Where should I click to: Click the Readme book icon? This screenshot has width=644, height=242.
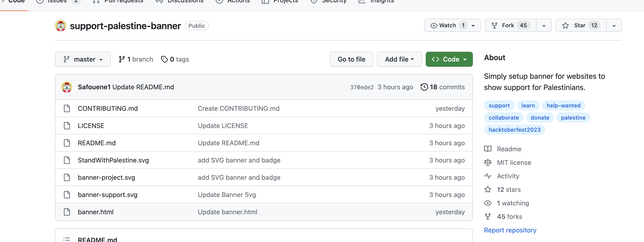click(x=488, y=149)
